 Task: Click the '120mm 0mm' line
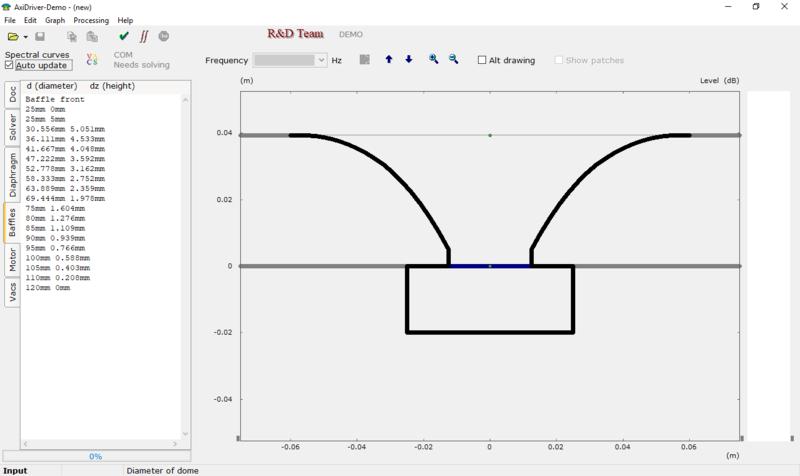point(47,288)
